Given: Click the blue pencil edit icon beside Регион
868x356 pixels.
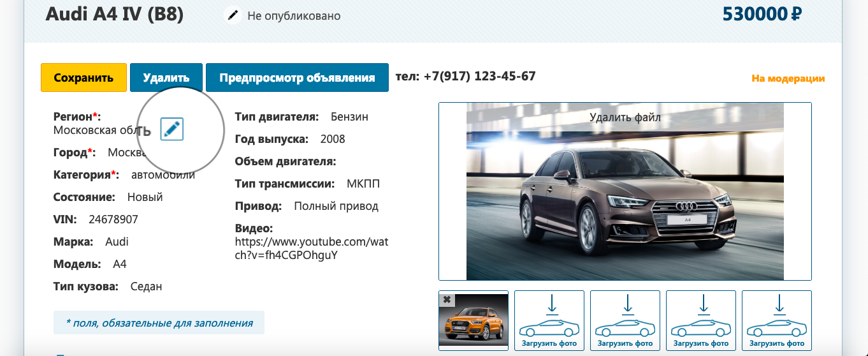Looking at the screenshot, I should (172, 130).
